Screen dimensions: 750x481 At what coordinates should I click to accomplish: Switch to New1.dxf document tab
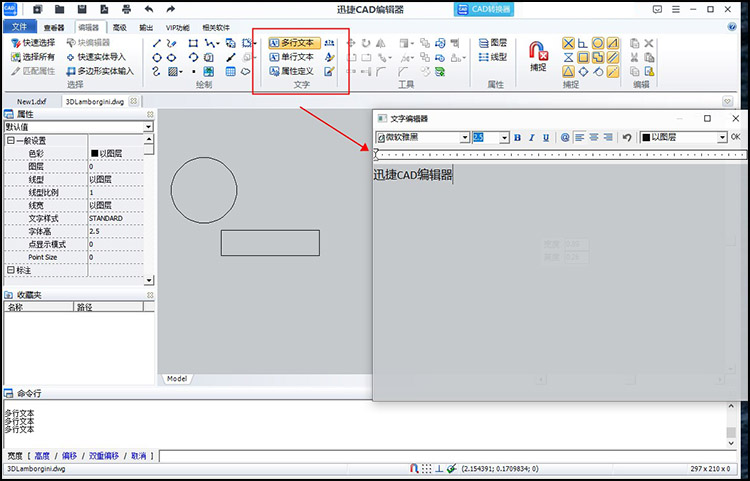32,101
